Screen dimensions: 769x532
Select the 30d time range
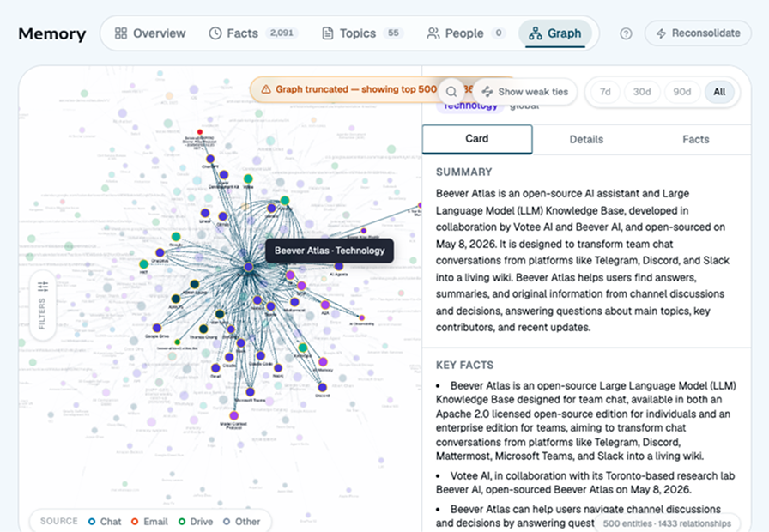(641, 92)
